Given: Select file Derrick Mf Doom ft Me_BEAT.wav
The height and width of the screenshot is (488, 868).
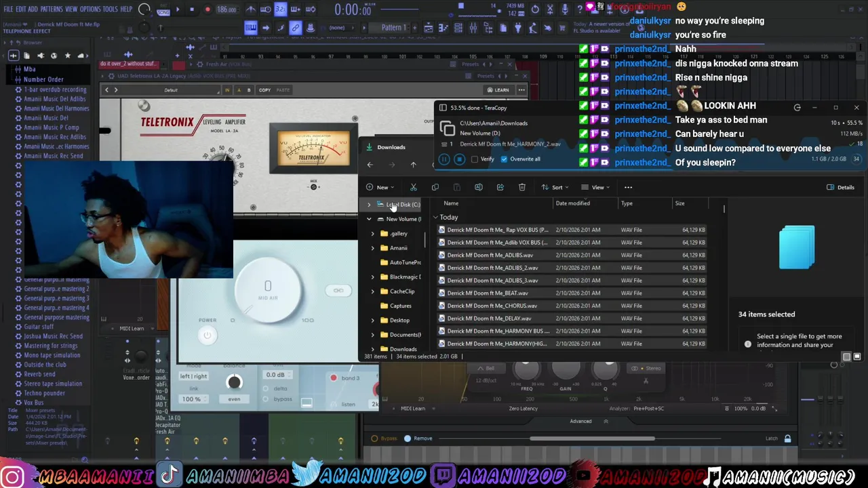Looking at the screenshot, I should pos(571,293).
